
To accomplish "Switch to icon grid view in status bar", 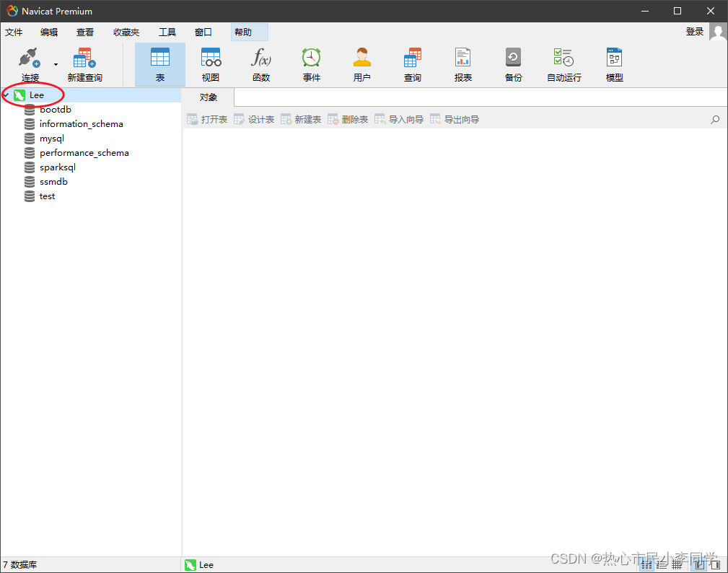I will tap(646, 565).
